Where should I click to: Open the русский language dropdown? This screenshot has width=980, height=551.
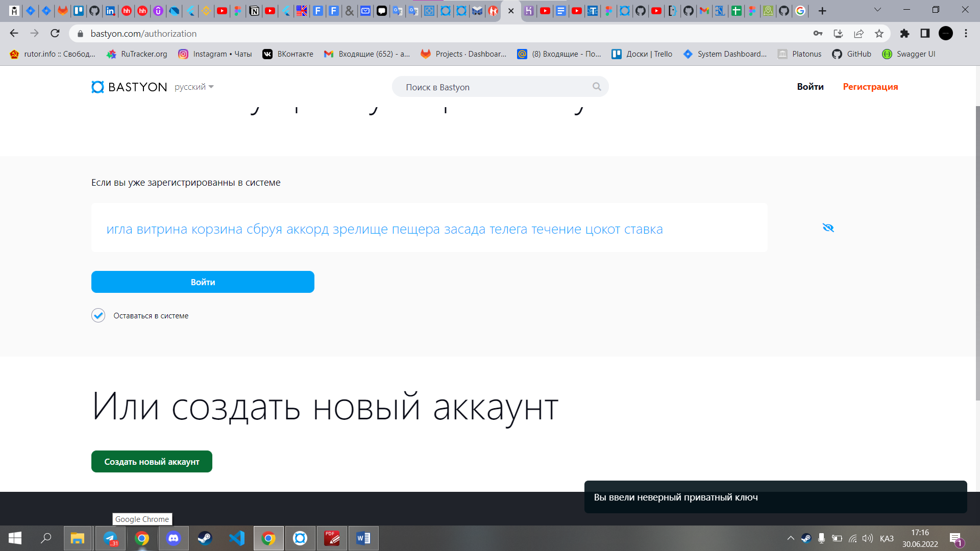click(194, 87)
